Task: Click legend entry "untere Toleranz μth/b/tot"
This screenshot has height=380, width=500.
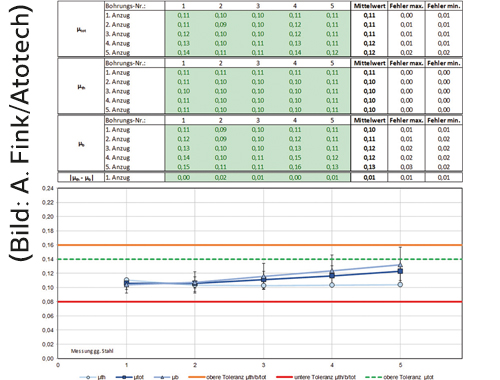Action: pyautogui.click(x=316, y=377)
